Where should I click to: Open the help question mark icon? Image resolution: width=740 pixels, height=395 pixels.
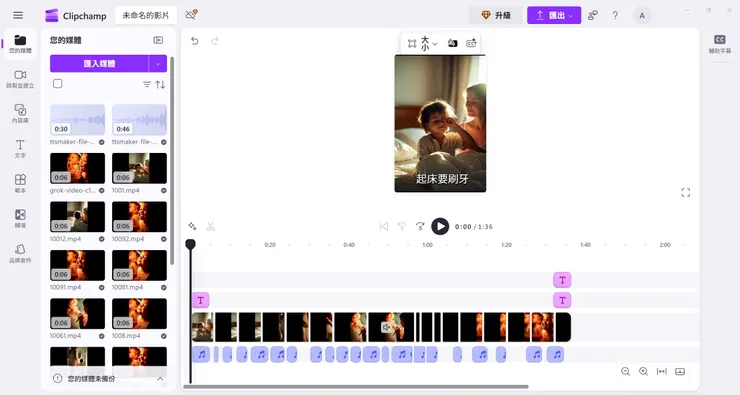615,16
